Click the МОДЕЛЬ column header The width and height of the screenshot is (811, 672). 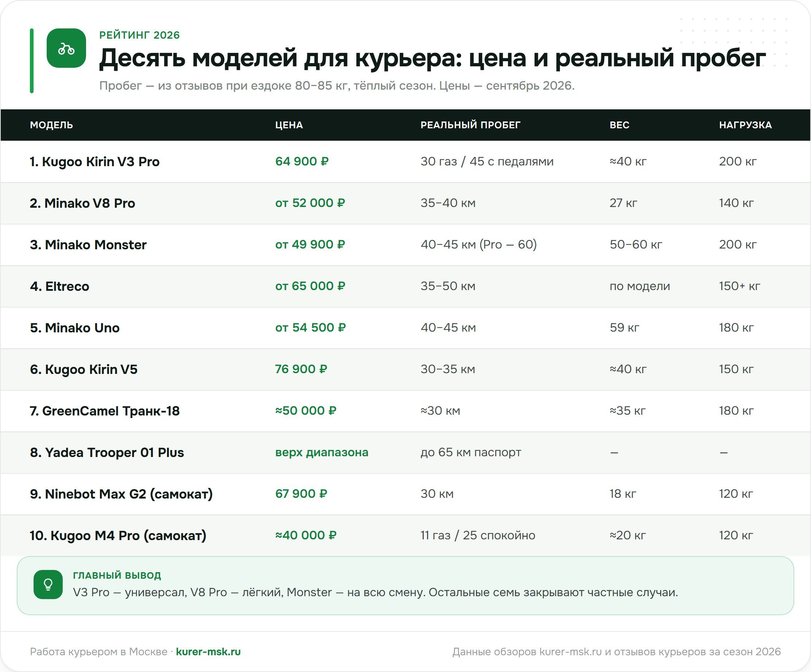[x=51, y=125]
